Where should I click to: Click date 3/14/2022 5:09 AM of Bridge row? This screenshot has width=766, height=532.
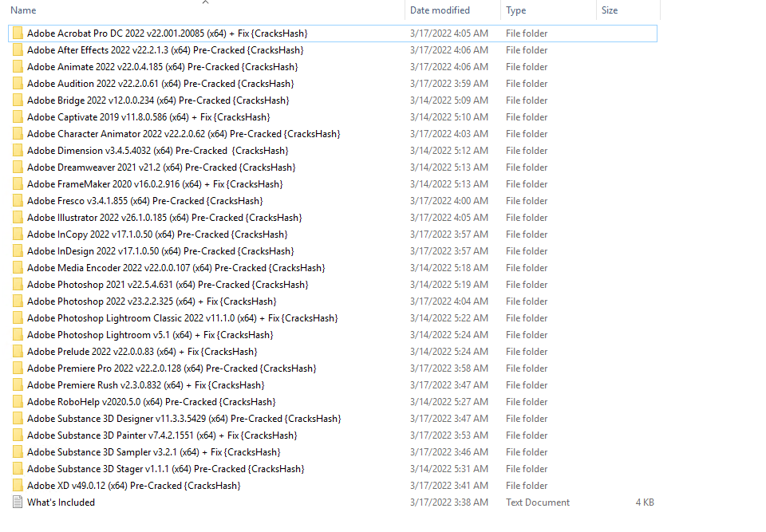[449, 100]
